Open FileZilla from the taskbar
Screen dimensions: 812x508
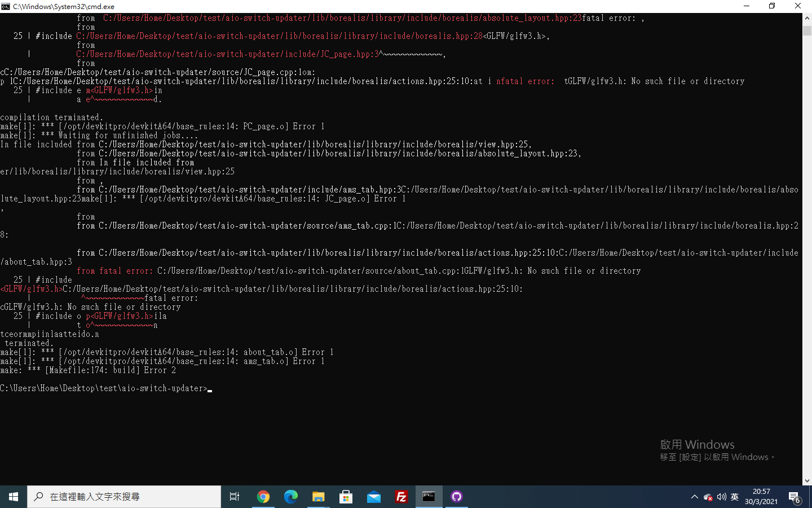401,497
